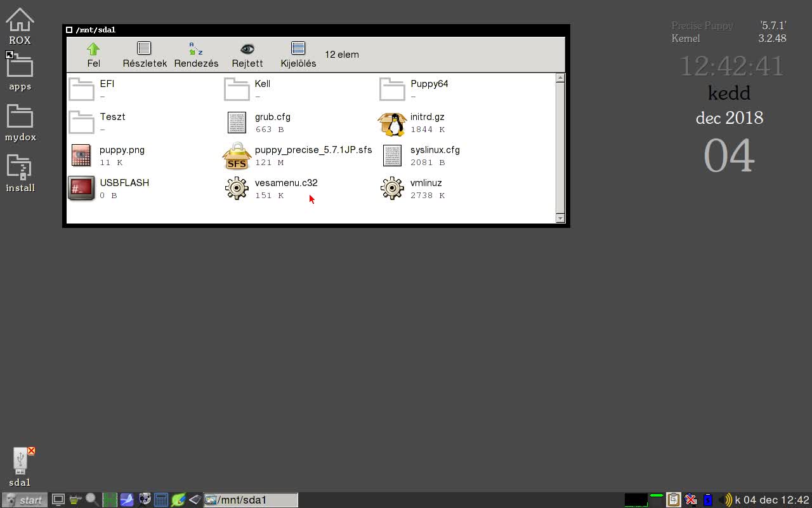Launch blue bird browser taskbar icon

[x=127, y=500]
